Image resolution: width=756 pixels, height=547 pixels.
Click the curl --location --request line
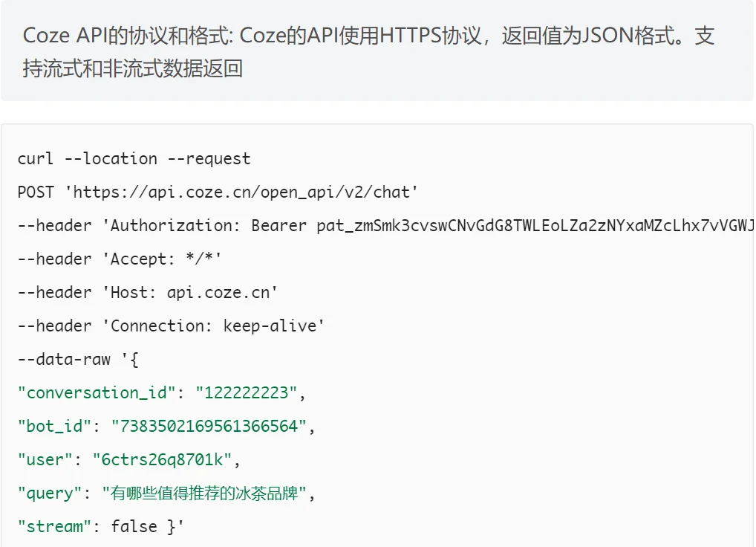[x=134, y=159]
